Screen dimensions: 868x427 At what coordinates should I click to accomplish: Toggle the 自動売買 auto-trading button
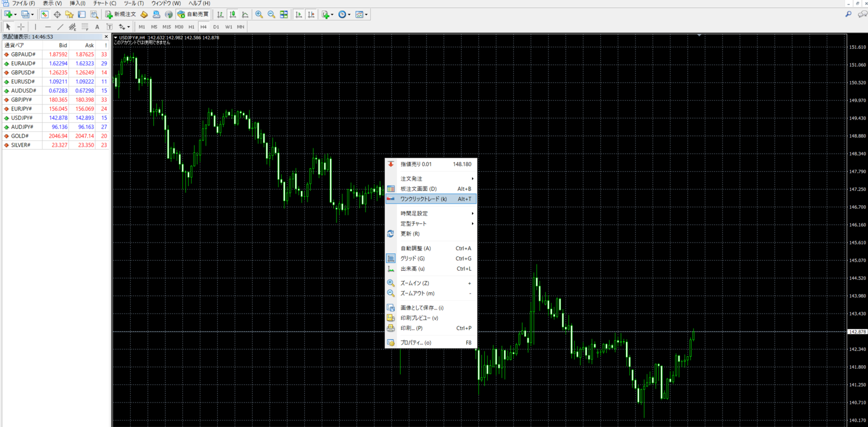coord(193,15)
